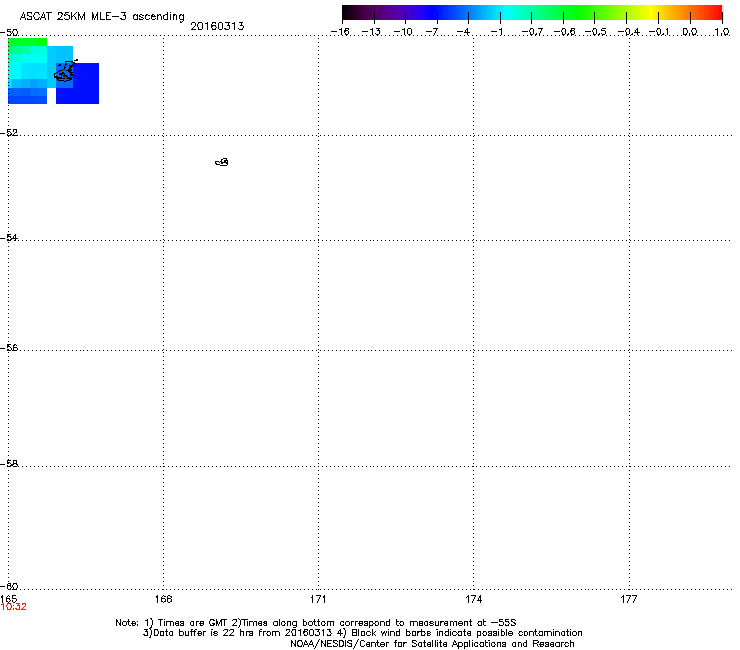Click the colorbar label -0.7
This screenshot has height=650, width=740.
coord(532,32)
